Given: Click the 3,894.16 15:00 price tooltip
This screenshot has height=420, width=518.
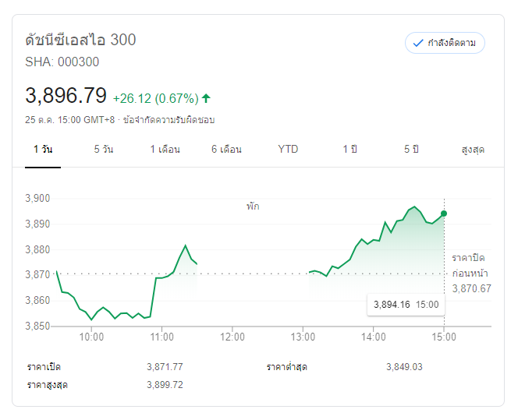Looking at the screenshot, I should pos(406,305).
